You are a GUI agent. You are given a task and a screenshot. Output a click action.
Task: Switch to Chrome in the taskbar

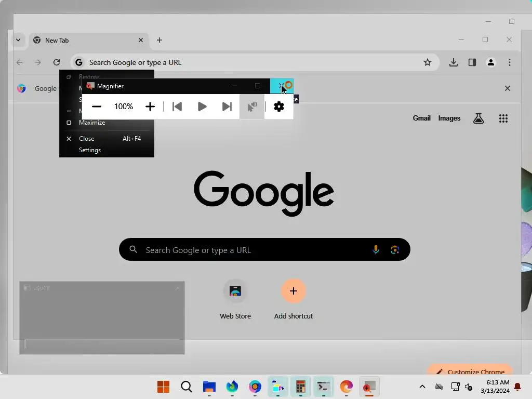(x=255, y=387)
